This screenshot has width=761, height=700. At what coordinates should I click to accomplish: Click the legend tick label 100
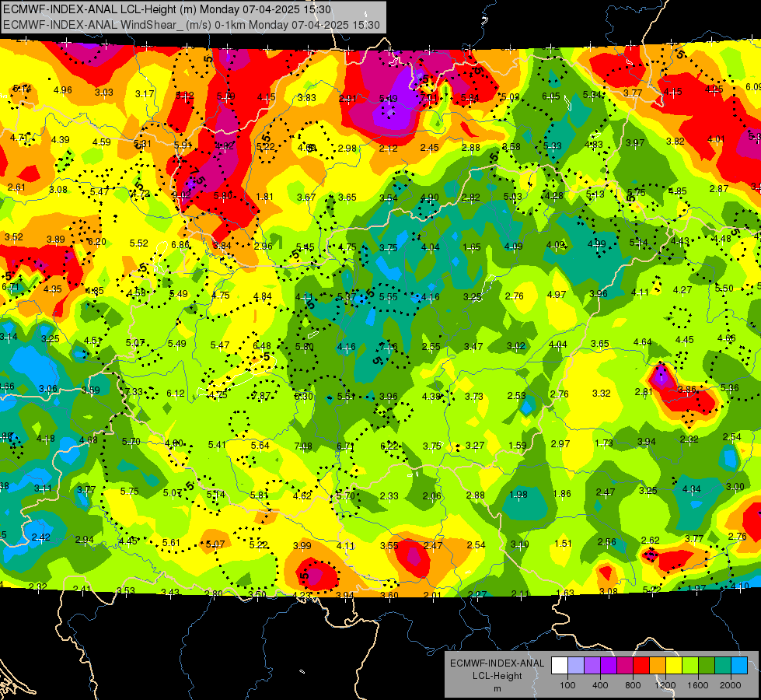click(x=567, y=685)
